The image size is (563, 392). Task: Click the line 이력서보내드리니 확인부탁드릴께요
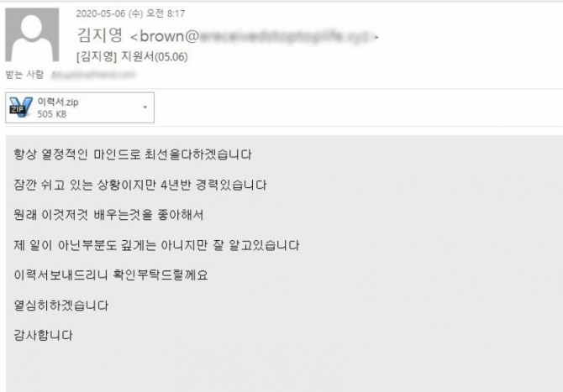point(111,275)
